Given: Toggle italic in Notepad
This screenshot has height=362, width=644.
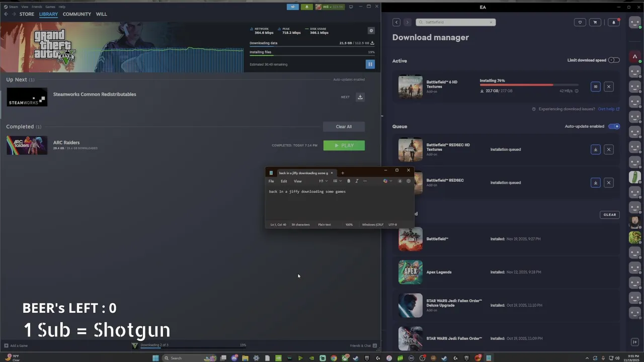Looking at the screenshot, I should tap(357, 181).
